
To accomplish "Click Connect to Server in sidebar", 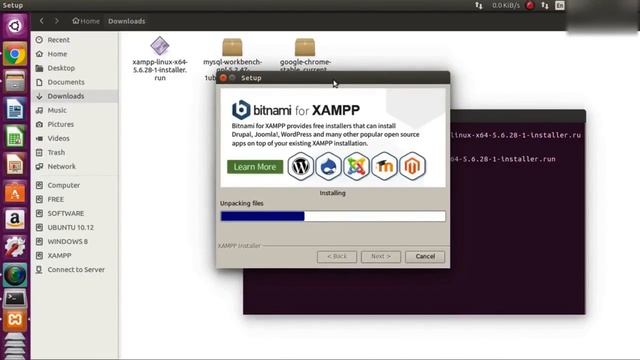I will pyautogui.click(x=75, y=270).
